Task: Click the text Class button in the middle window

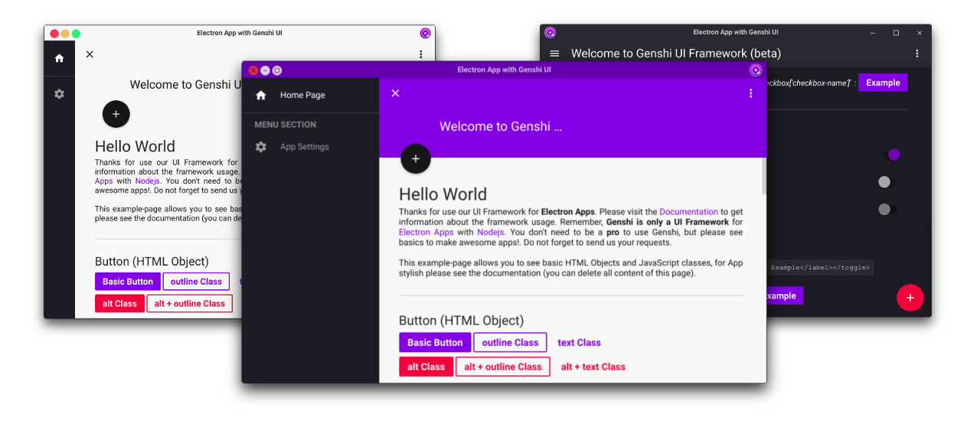Action: pos(579,342)
